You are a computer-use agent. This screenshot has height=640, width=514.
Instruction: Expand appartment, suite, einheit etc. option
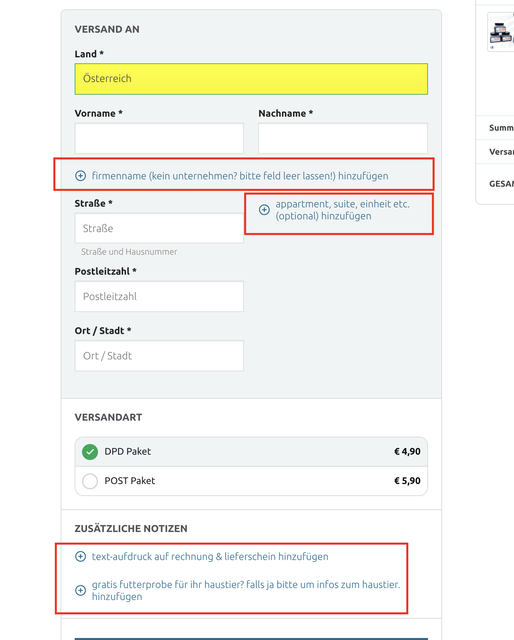342,210
